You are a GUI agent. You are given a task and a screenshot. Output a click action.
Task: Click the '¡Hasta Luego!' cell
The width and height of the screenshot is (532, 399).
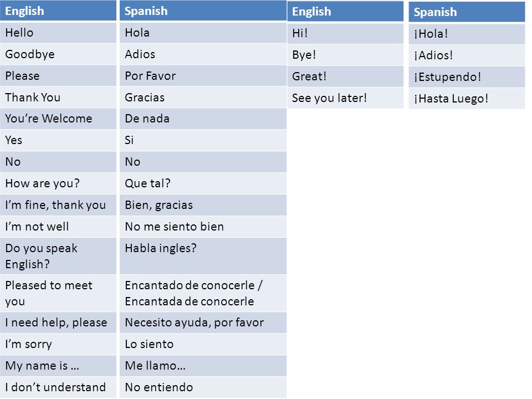pos(467,99)
